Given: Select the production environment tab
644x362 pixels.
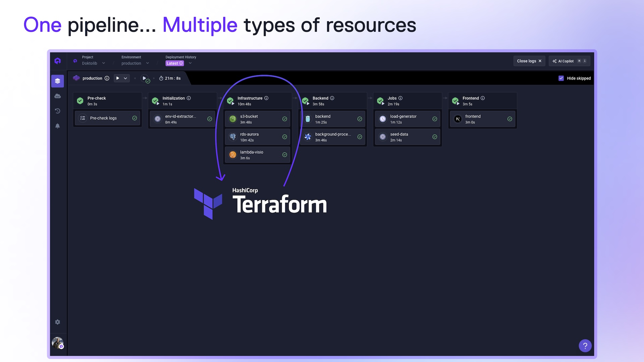Looking at the screenshot, I should coord(92,78).
